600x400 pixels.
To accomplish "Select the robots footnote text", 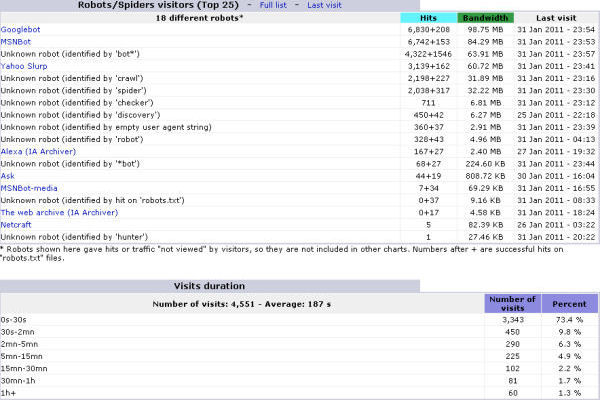I will [282, 253].
